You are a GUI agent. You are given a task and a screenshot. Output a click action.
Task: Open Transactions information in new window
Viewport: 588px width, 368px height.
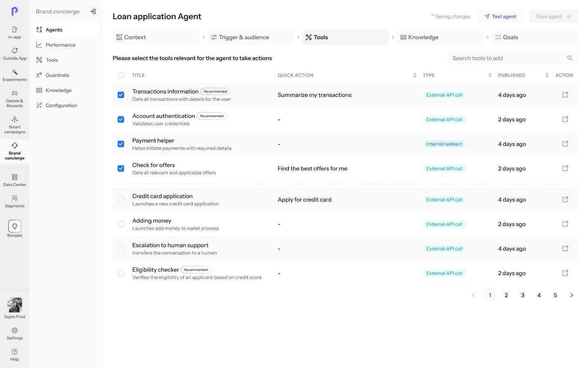pyautogui.click(x=566, y=95)
